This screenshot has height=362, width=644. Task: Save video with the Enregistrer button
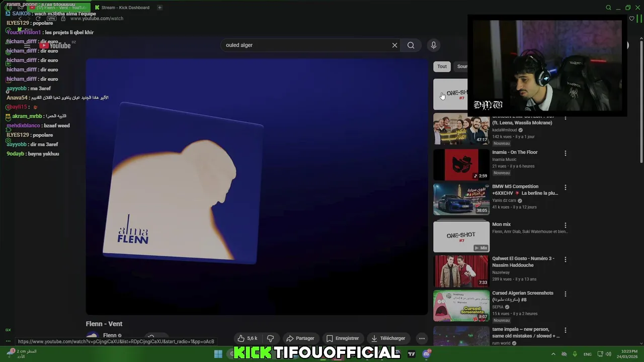[x=343, y=338]
